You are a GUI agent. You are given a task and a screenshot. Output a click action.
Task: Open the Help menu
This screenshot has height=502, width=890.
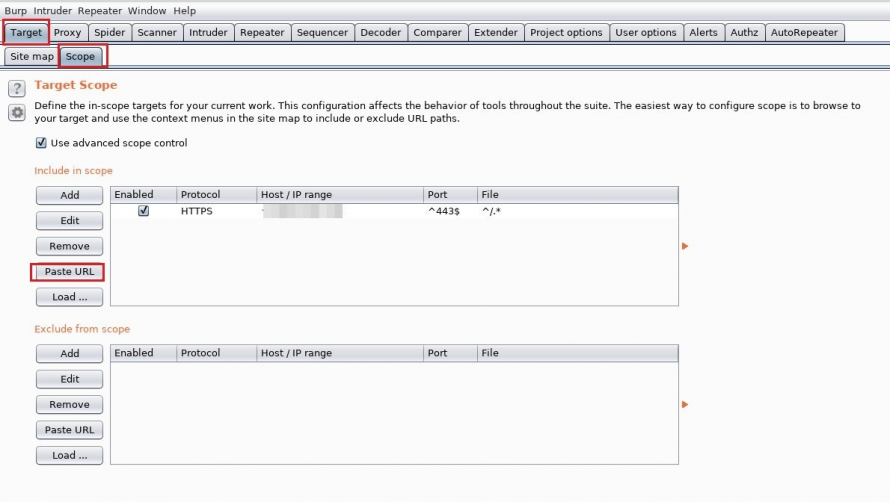184,10
